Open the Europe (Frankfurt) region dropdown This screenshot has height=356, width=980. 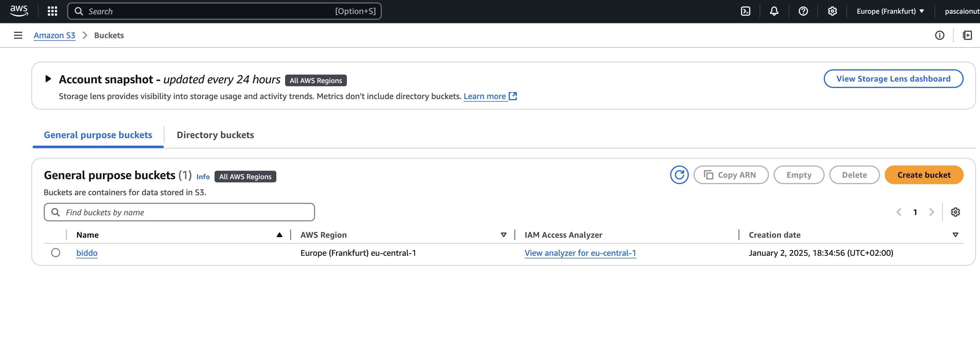click(x=890, y=11)
